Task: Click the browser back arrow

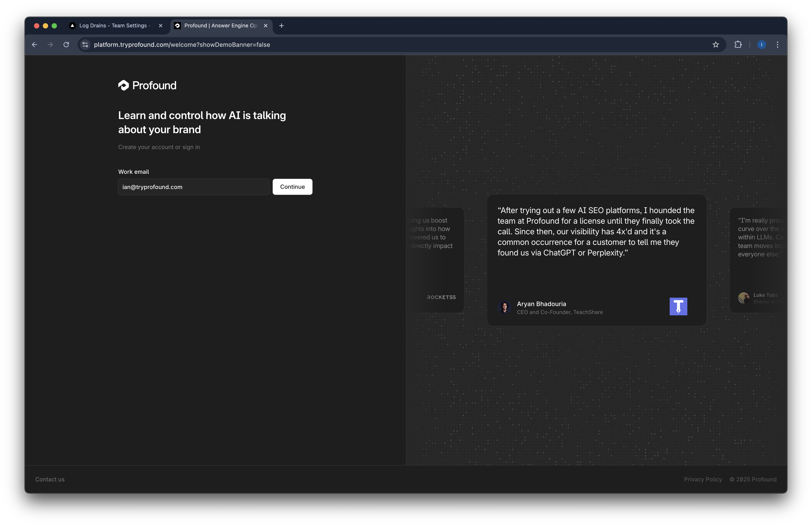Action: 34,45
